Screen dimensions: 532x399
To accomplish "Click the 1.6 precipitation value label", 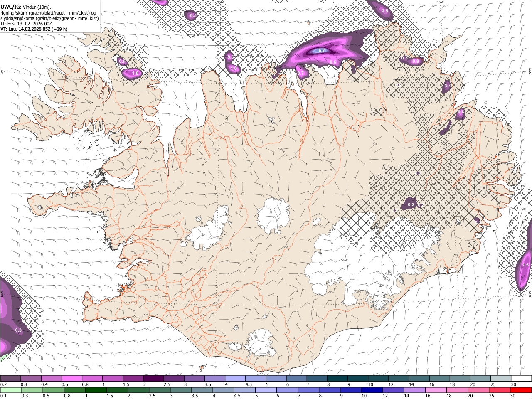I will pos(135,74).
